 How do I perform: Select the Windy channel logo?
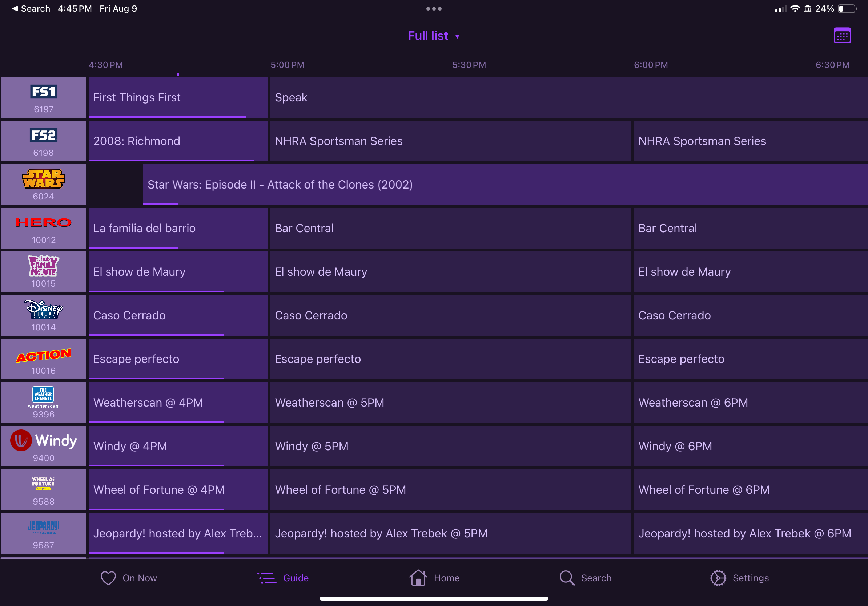44,441
